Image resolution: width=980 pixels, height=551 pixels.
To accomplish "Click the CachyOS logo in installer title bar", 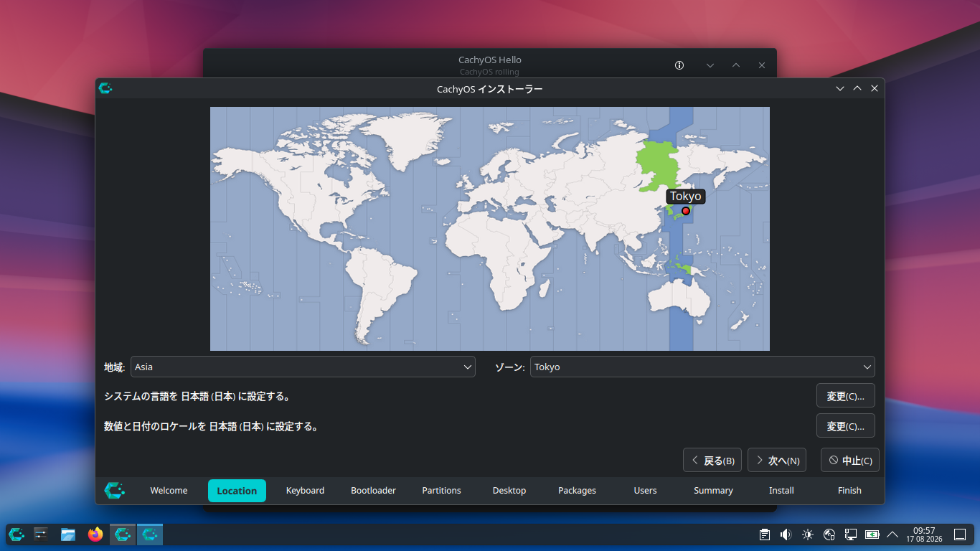I will tap(105, 88).
